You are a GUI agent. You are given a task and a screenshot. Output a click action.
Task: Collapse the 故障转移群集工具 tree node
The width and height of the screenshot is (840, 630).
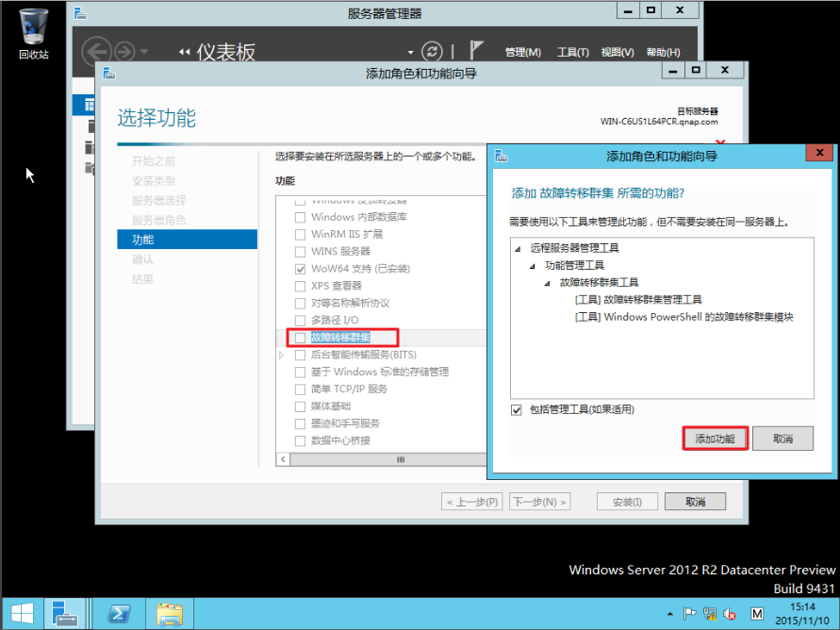pyautogui.click(x=548, y=283)
